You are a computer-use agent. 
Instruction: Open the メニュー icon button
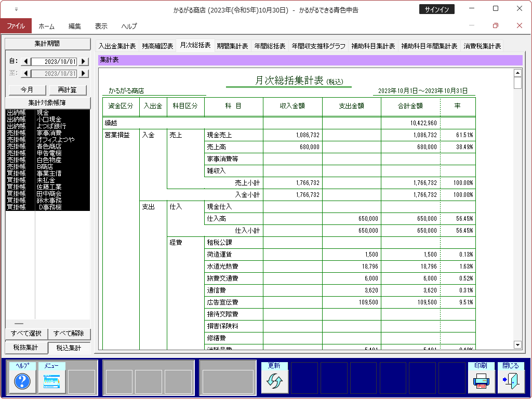point(51,381)
